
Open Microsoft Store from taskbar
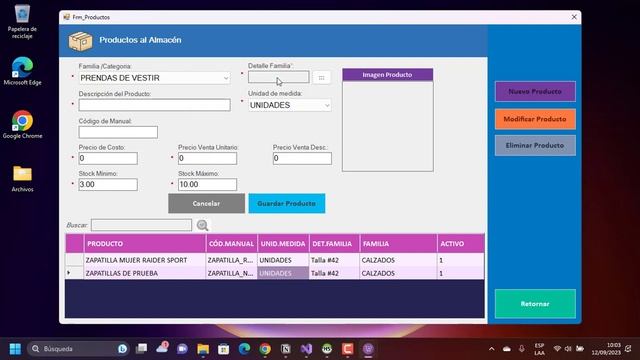click(223, 349)
